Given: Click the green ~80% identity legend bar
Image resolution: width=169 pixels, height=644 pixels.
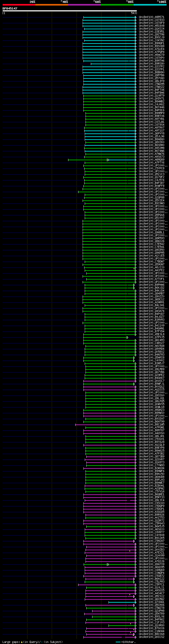Looking at the screenshot, I should coord(117,4).
